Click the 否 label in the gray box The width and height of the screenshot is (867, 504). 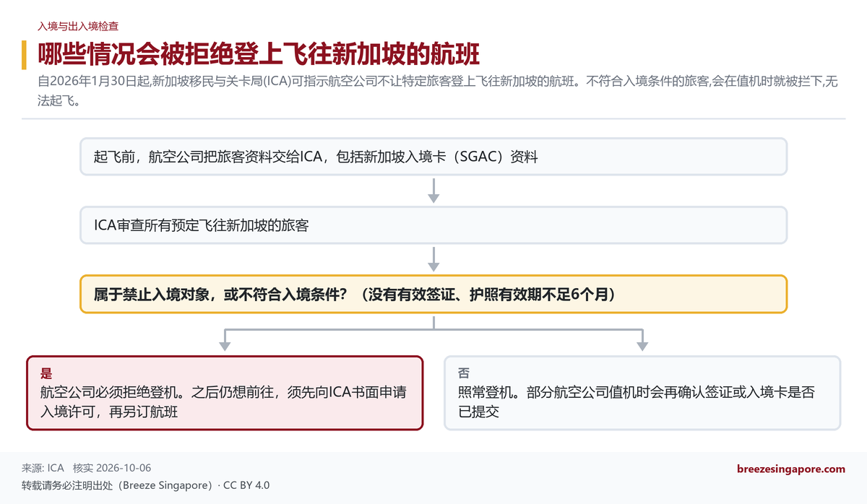[x=464, y=374]
